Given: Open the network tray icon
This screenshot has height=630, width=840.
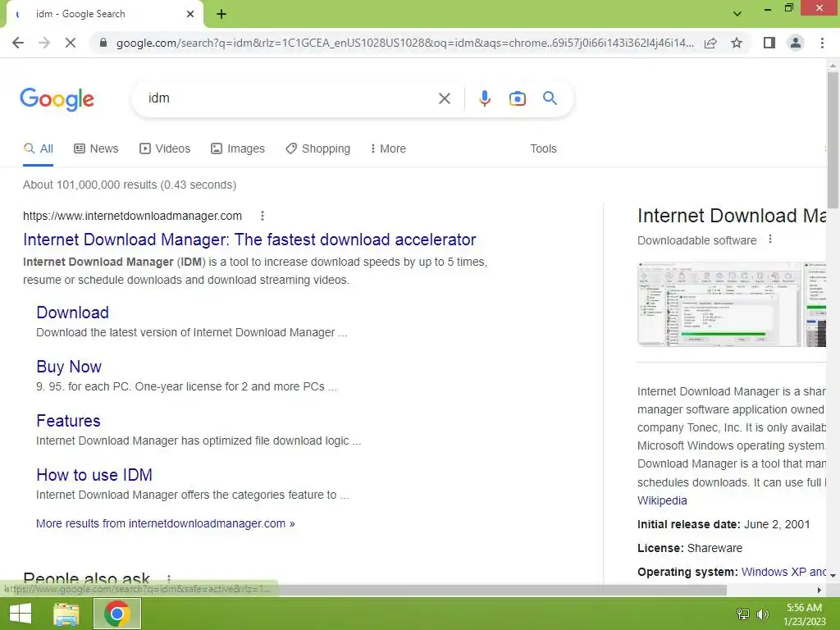Looking at the screenshot, I should [x=743, y=614].
